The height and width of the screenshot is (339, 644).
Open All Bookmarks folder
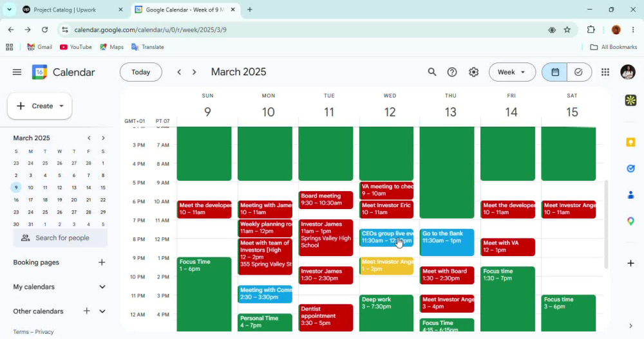[x=613, y=47]
